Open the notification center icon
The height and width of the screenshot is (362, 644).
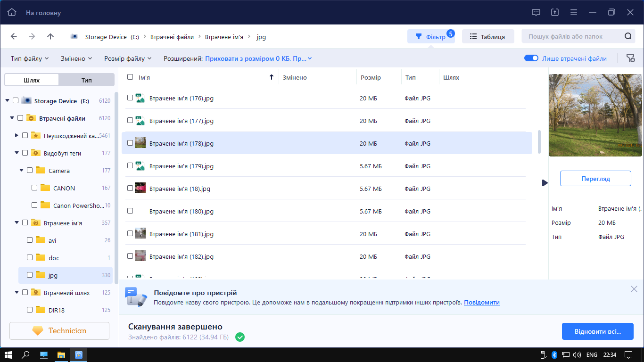click(628, 354)
